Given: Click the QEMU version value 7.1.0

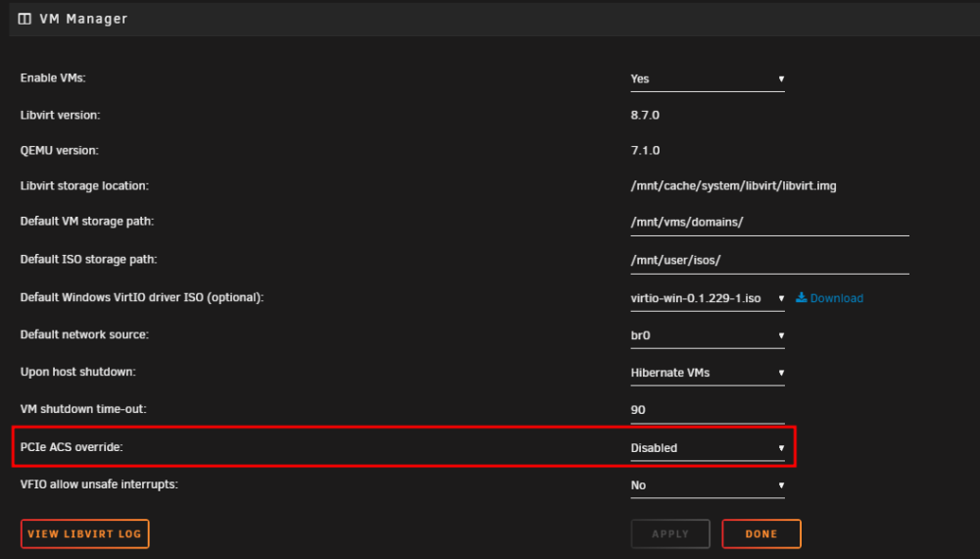Looking at the screenshot, I should pos(645,151).
